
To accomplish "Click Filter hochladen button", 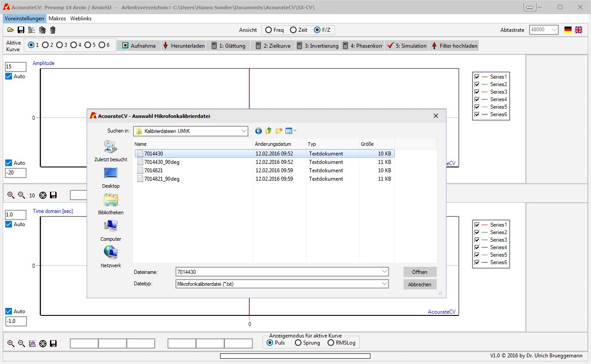I will pyautogui.click(x=454, y=45).
